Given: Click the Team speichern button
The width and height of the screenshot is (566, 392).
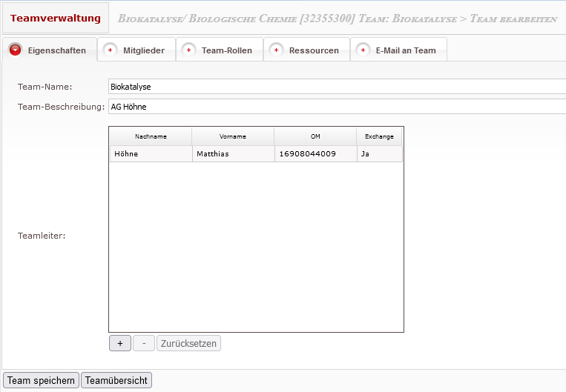Looking at the screenshot, I should click(x=41, y=380).
